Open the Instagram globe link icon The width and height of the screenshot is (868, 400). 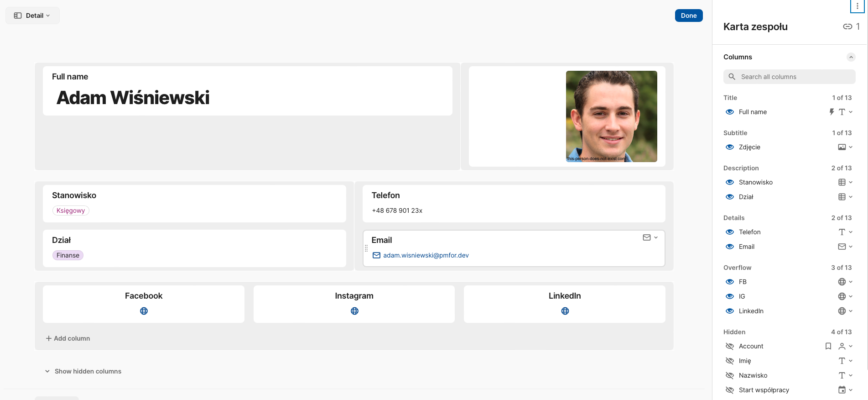coord(354,311)
